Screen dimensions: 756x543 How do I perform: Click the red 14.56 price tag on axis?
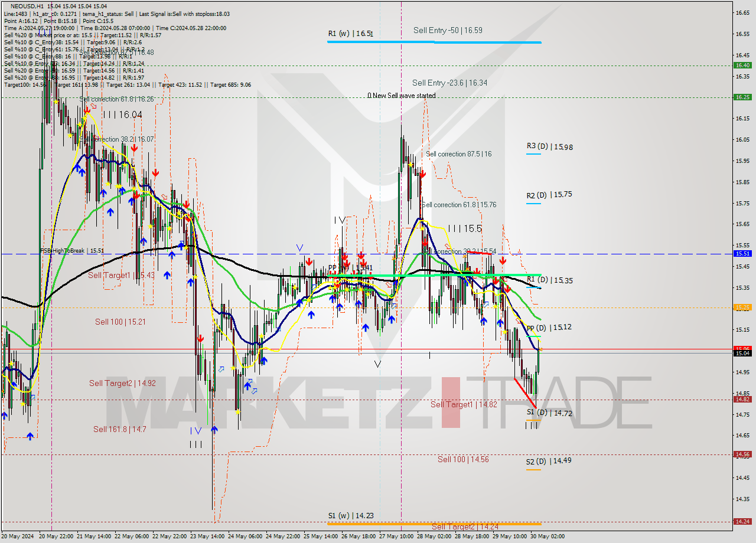coord(742,454)
